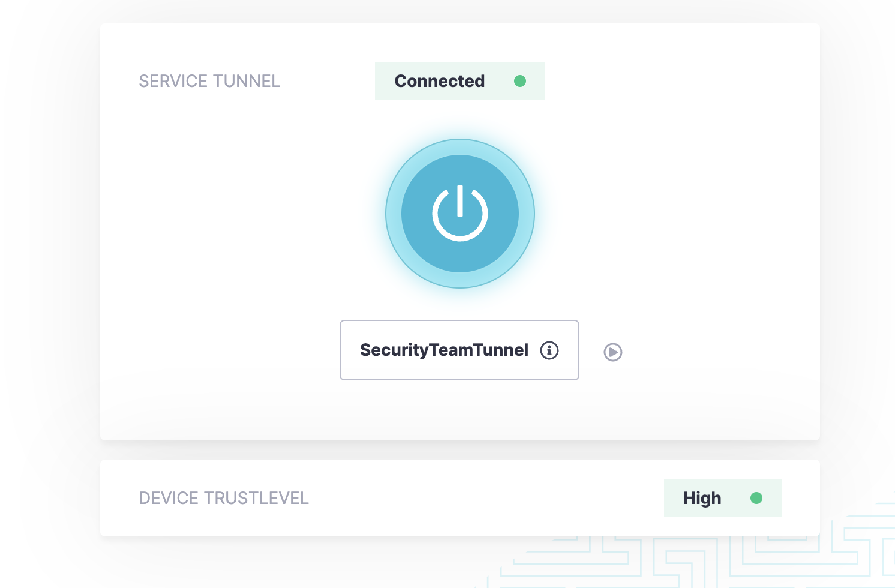Screen dimensions: 895x588
Task: Click empty middle of Device Trustlevel card
Action: (x=480, y=498)
